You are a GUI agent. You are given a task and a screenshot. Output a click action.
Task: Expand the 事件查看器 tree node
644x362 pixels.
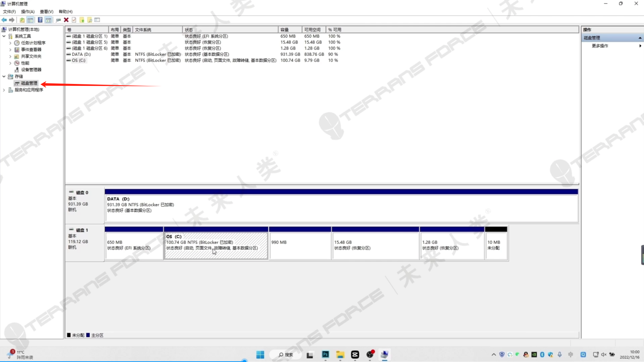point(10,50)
